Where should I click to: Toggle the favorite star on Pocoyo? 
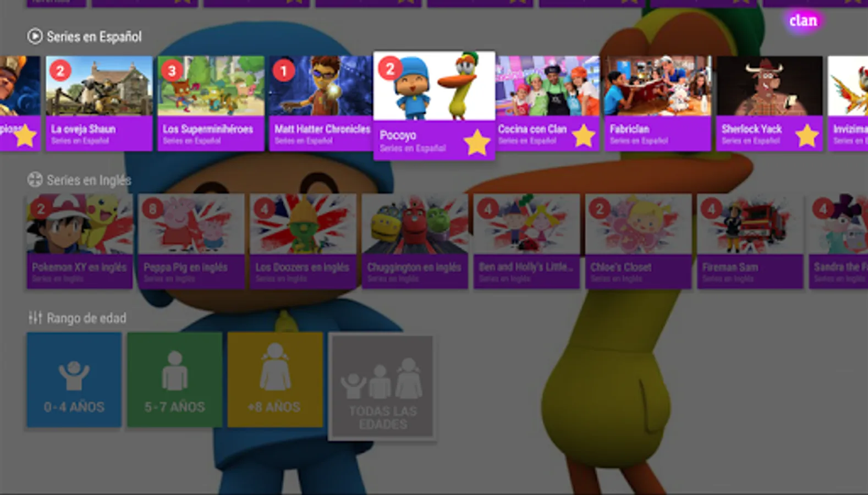[477, 142]
